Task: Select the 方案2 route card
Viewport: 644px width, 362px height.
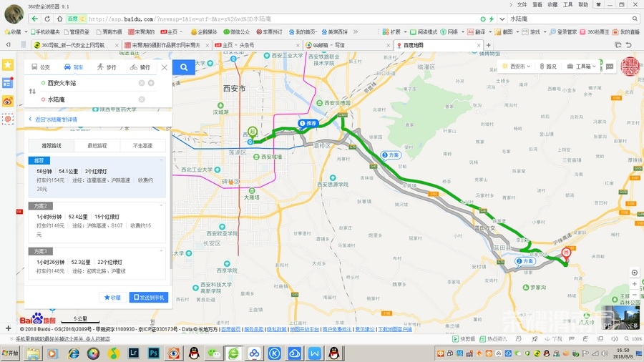Action: tap(97, 222)
